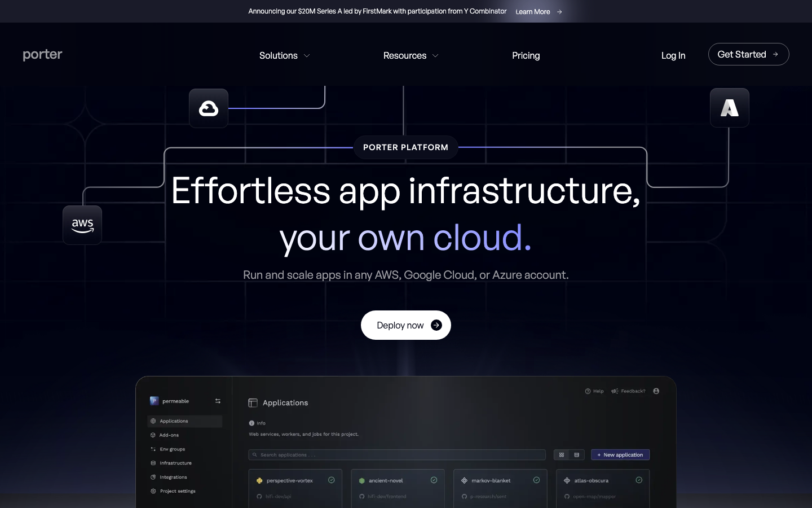Click the Get Started button
Image resolution: width=812 pixels, height=508 pixels.
coord(748,54)
